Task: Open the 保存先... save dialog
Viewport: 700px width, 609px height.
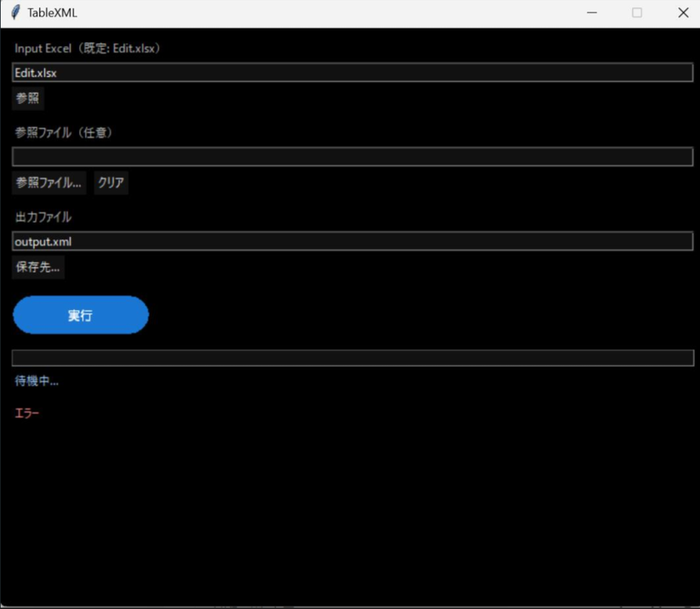Action: pos(38,267)
